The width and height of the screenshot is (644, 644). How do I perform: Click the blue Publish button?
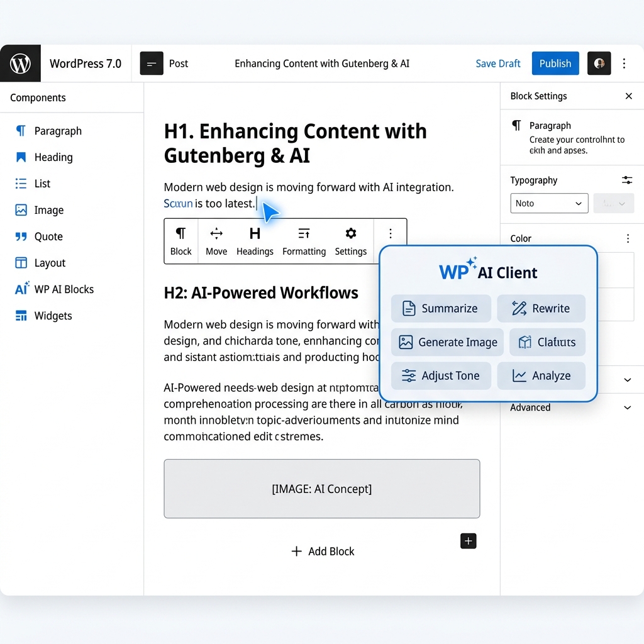(x=555, y=64)
